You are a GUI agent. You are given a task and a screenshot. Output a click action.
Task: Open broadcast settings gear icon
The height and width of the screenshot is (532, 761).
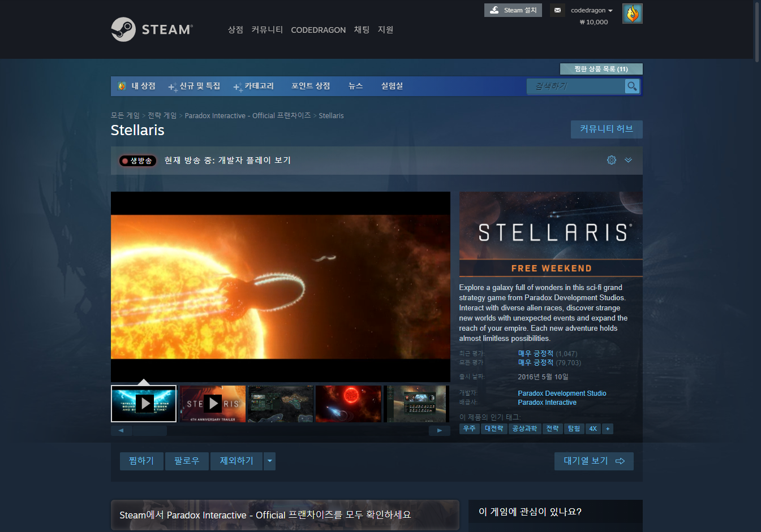(x=612, y=160)
